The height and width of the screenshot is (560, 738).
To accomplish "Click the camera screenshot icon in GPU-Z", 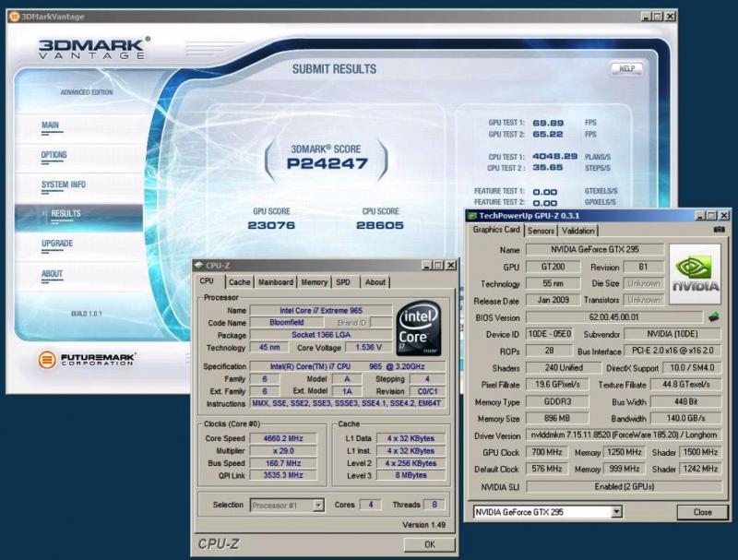I will pos(719,229).
